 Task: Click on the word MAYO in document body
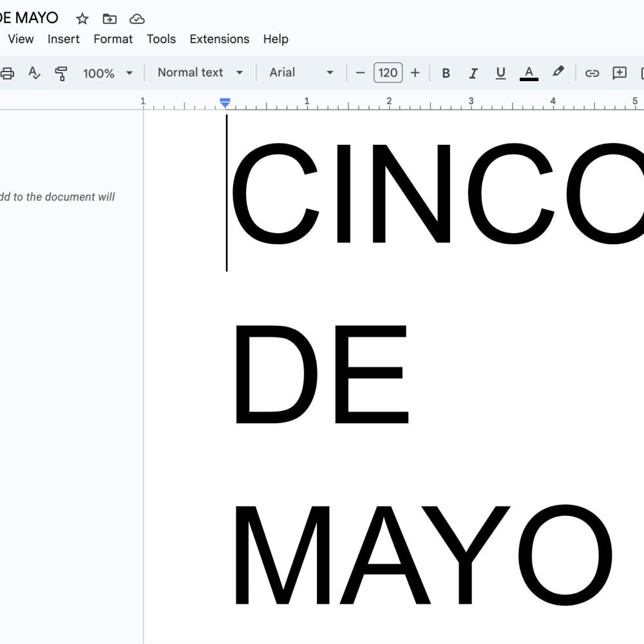(424, 555)
